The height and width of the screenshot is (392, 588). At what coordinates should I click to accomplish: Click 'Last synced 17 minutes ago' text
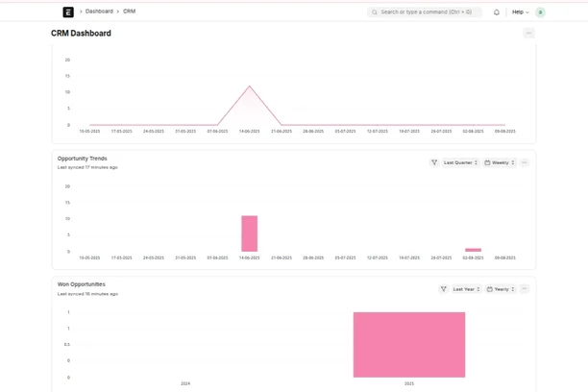(87, 167)
